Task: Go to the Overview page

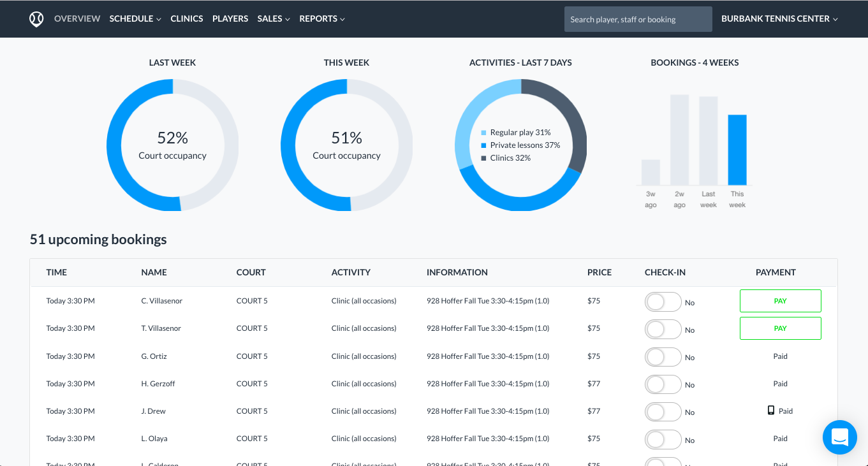Action: click(x=77, y=18)
